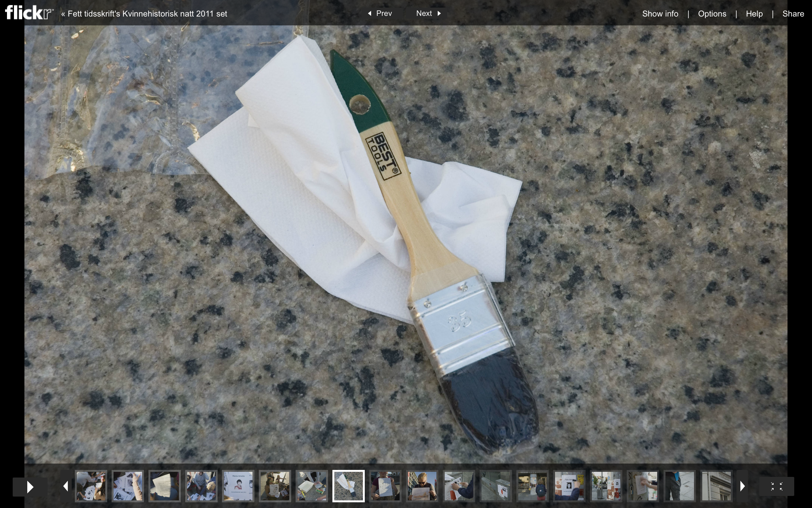The width and height of the screenshot is (812, 508).
Task: Open thumbnail of blonde woman with sunglasses
Action: coord(422,486)
